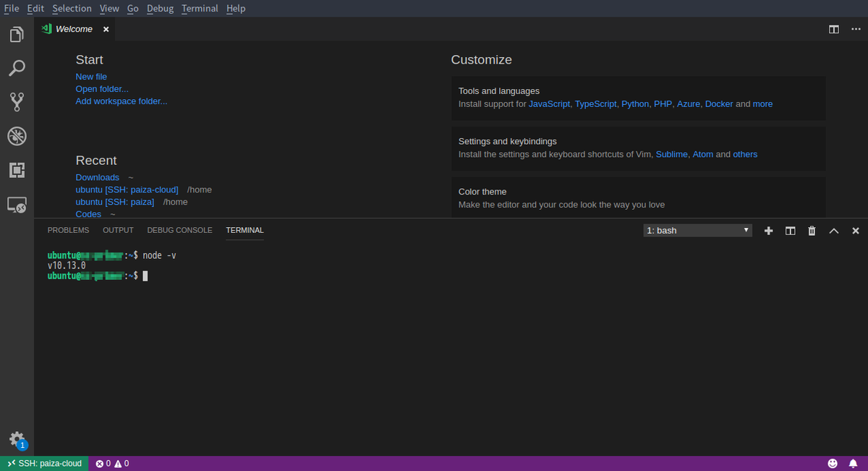Click terminal output text v10.13.0
The height and width of the screenshot is (471, 868).
pyautogui.click(x=67, y=266)
